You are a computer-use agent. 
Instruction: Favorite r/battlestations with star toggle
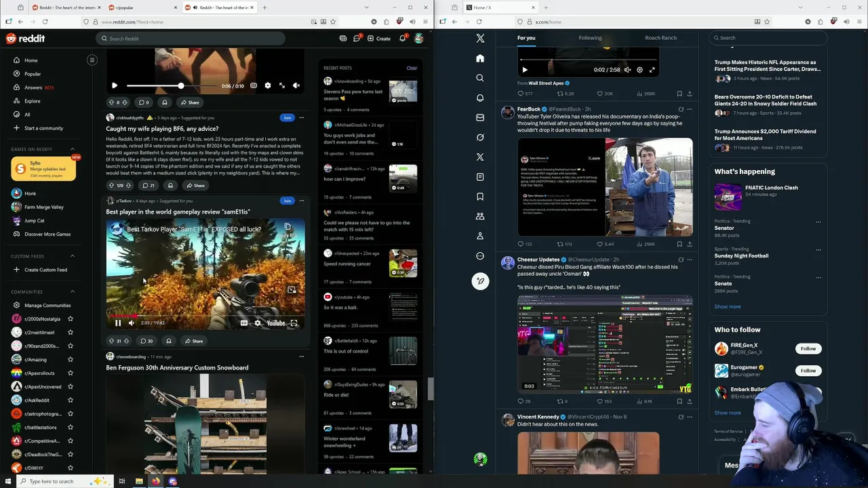click(71, 427)
